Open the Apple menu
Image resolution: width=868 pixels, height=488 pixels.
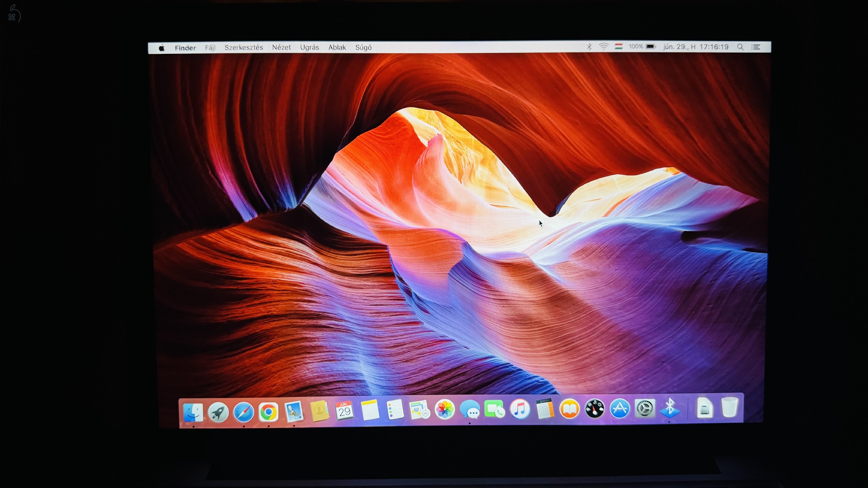[x=162, y=48]
